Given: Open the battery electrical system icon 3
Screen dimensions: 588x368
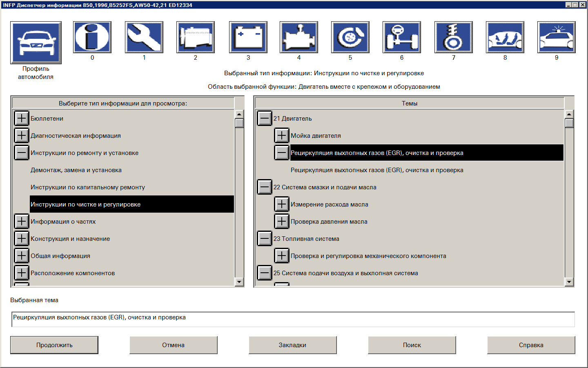Looking at the screenshot, I should coord(248,37).
